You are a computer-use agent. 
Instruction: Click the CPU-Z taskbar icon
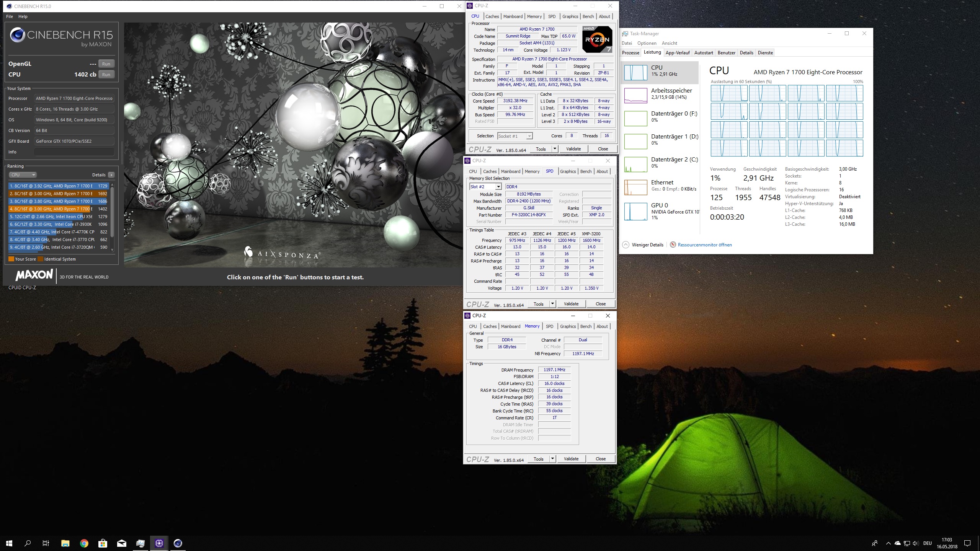(159, 543)
